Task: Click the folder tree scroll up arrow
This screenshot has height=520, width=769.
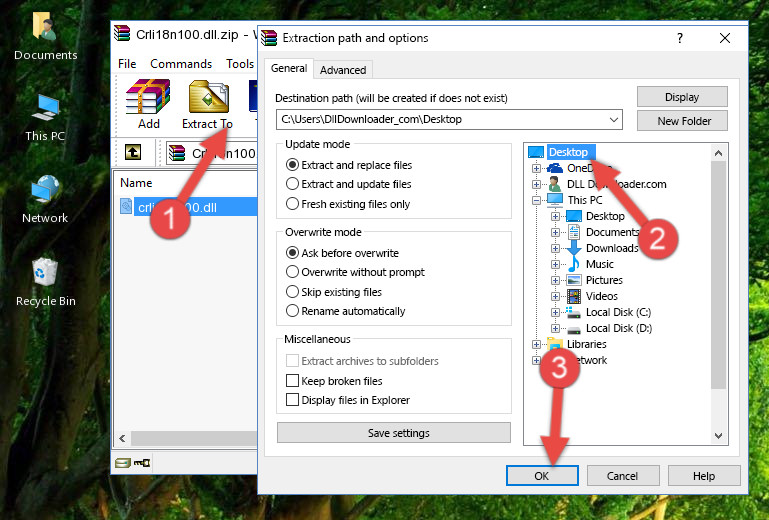Action: pos(718,154)
